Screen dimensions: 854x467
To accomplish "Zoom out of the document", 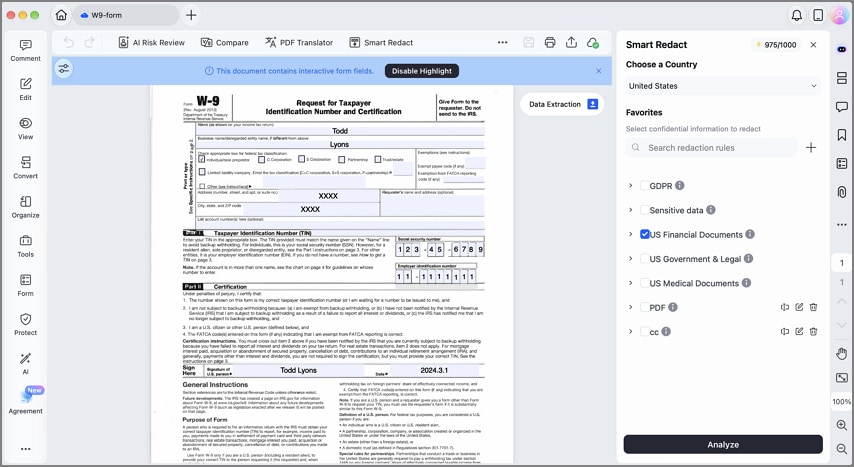I will pos(841,448).
